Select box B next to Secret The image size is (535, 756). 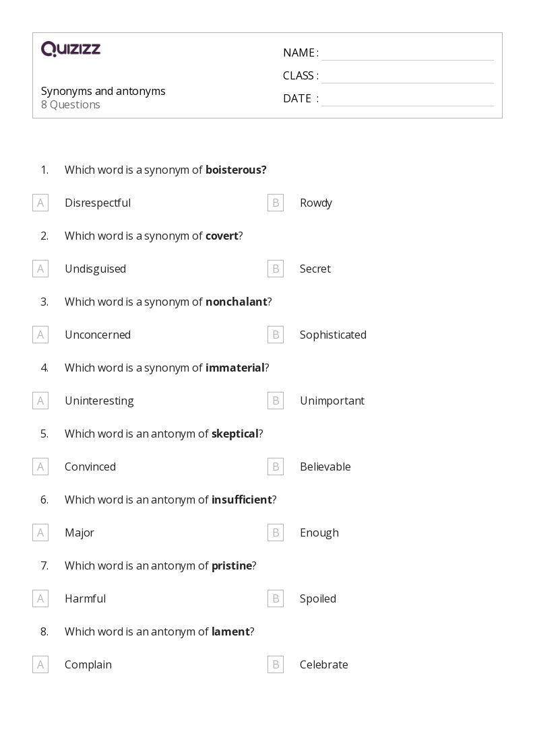pyautogui.click(x=276, y=269)
